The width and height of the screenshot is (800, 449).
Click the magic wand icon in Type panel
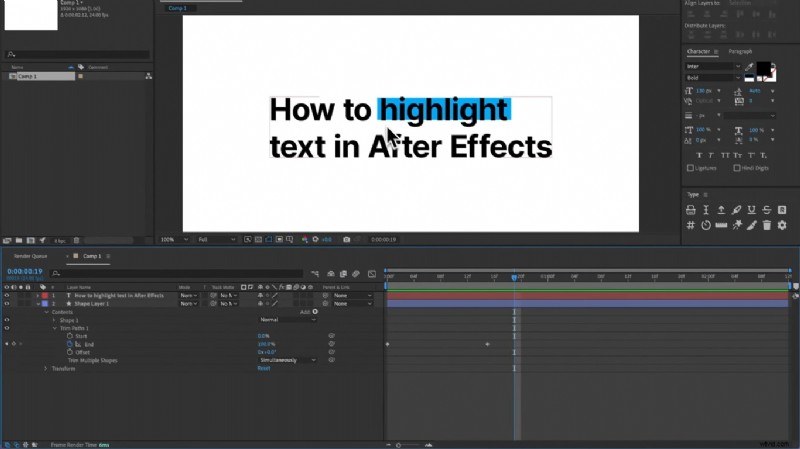point(737,225)
